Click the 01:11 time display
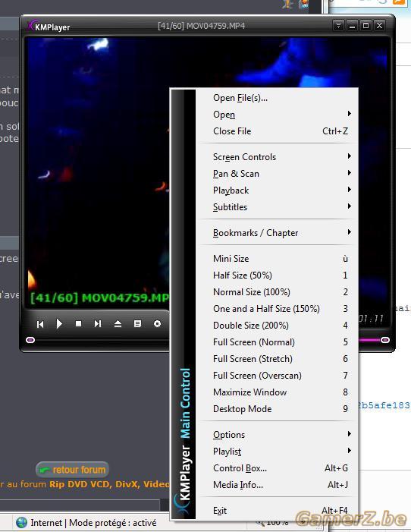The height and width of the screenshot is (532, 411). point(371,319)
